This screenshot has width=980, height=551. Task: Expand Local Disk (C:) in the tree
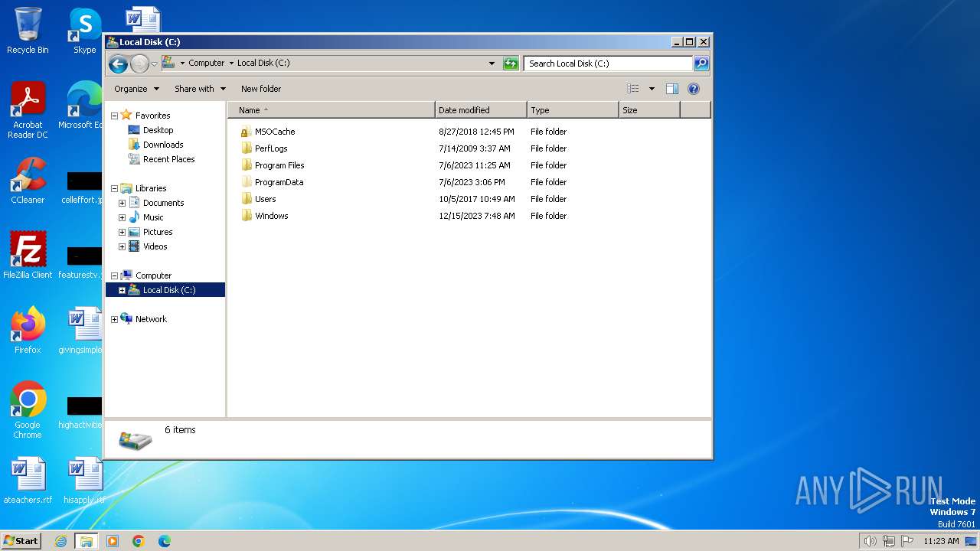pyautogui.click(x=122, y=290)
